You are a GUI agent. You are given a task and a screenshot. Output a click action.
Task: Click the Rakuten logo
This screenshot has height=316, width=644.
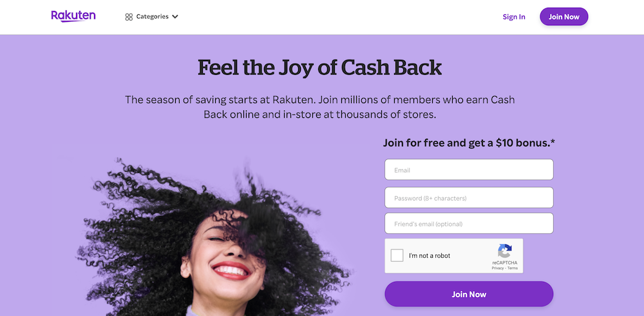[73, 16]
